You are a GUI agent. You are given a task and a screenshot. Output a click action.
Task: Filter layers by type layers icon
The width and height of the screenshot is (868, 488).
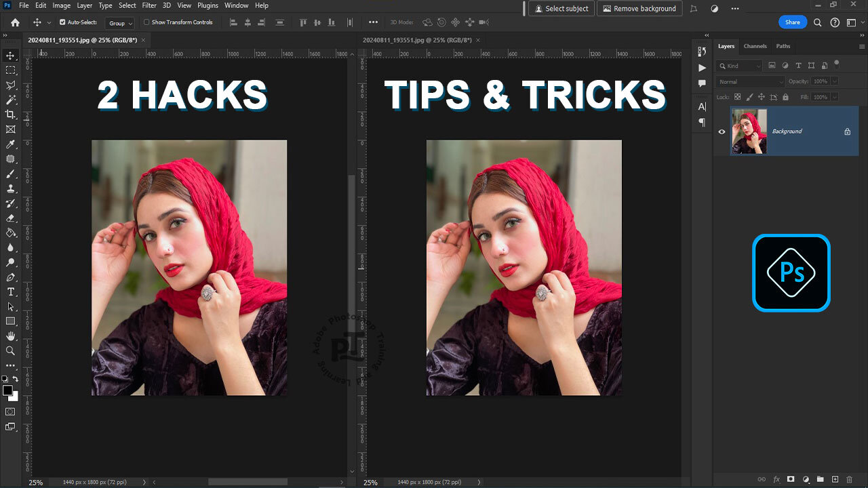798,66
